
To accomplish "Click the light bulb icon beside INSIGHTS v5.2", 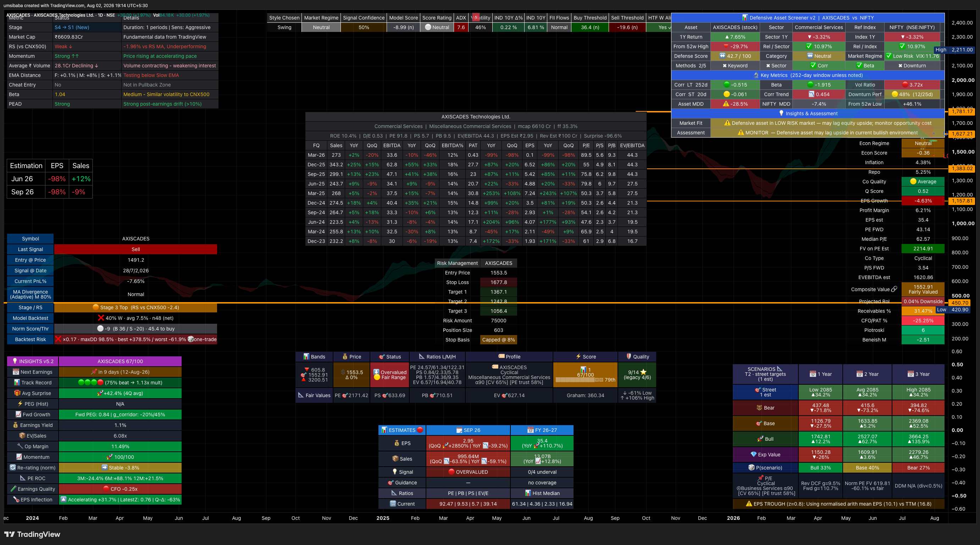I will (15, 361).
